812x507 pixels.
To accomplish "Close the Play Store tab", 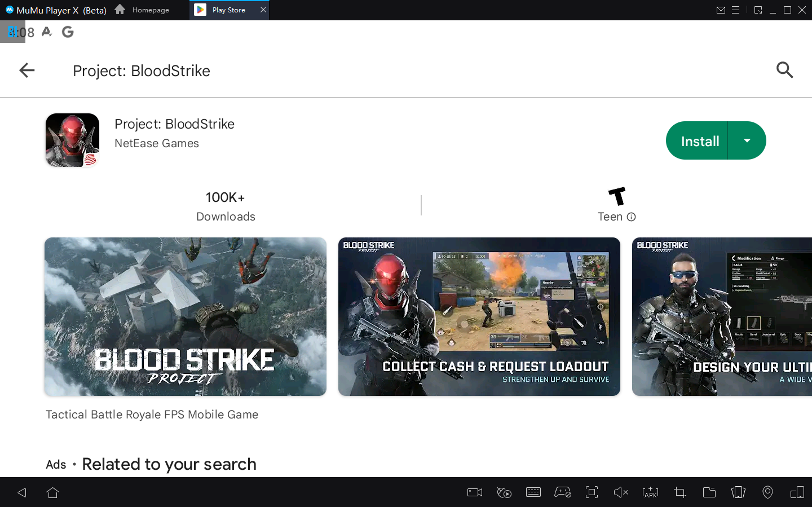I will click(263, 10).
